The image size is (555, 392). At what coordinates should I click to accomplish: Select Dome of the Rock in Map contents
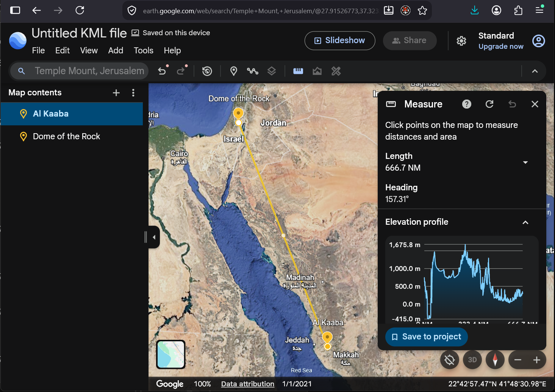click(72, 137)
